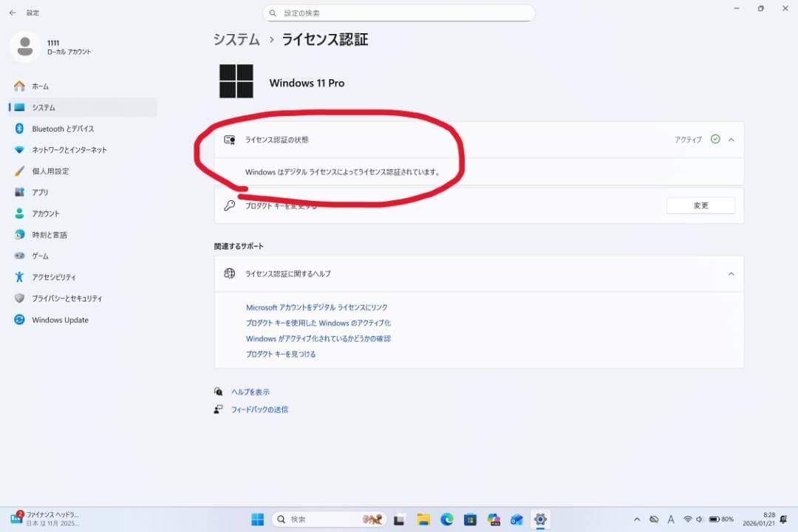798x532 pixels.
Task: Collapse the ライセンス認証の状態 section
Action: tap(731, 139)
